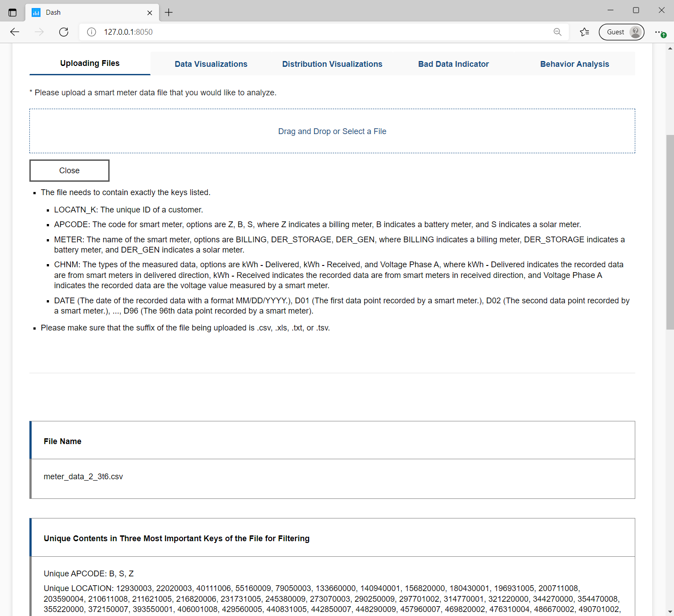Click the tab actions icon
Viewport: 674px width, 616px height.
12,12
